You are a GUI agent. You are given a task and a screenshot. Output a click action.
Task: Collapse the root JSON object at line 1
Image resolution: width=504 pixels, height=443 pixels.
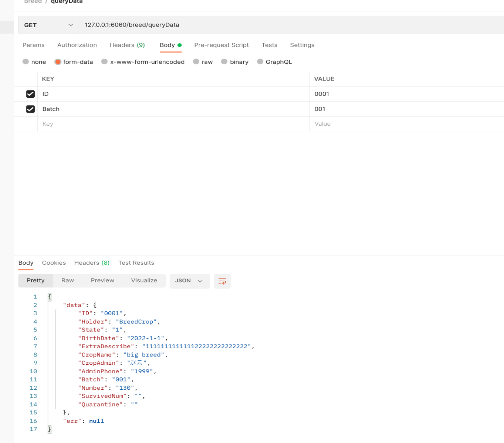coord(50,297)
